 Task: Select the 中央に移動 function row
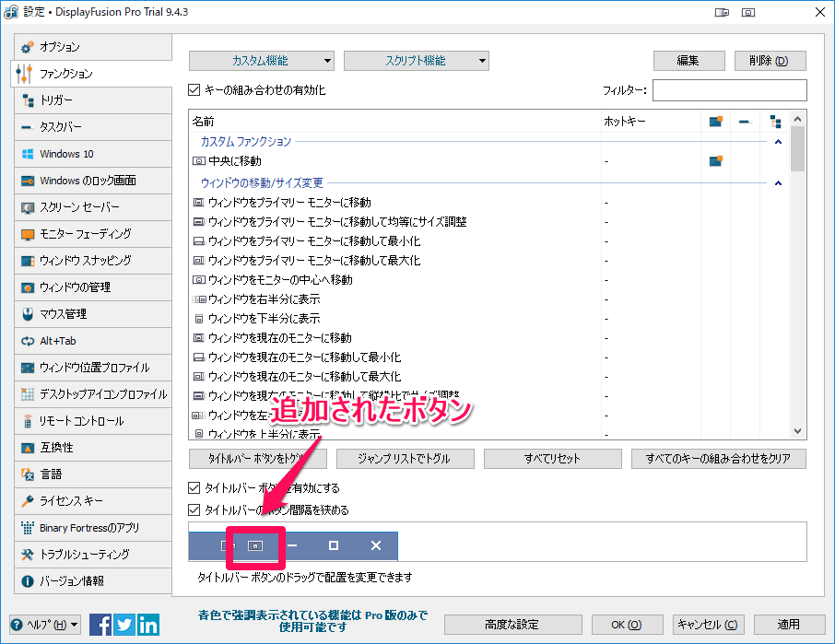pos(488,160)
